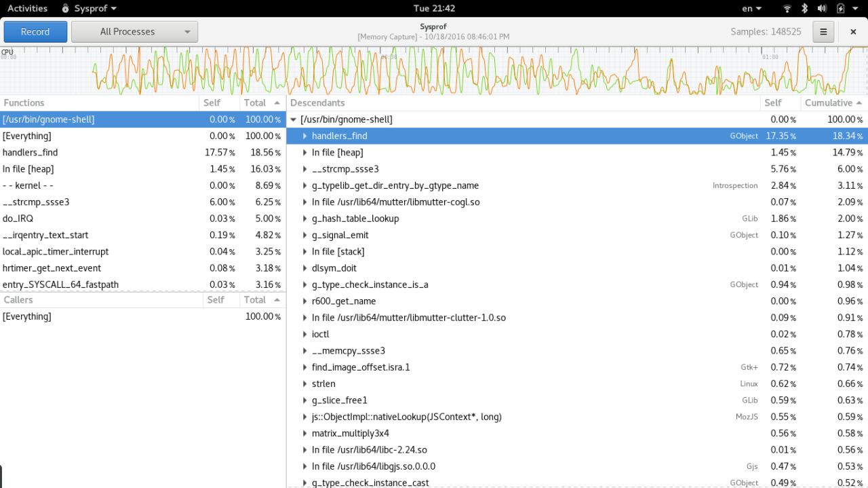
Task: Expand g_slice_free1 row
Action: pos(304,400)
